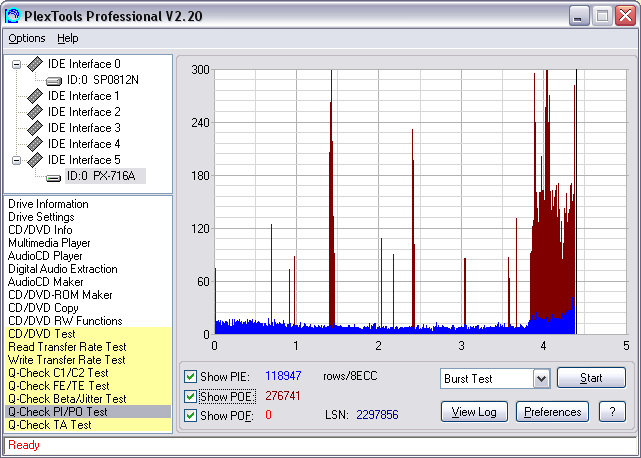Toggle the Show PIE checkbox
This screenshot has height=458, width=641.
tap(190, 376)
